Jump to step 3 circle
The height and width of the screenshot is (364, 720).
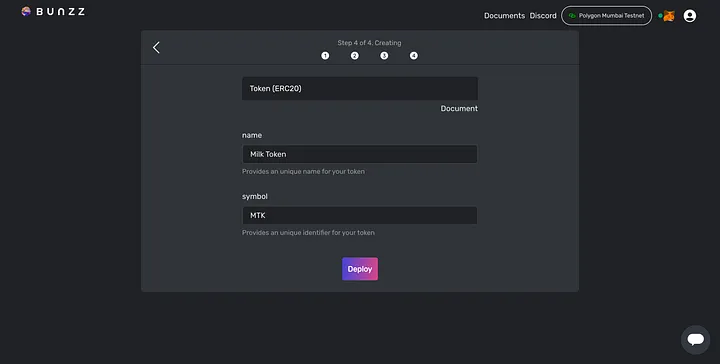[x=384, y=56]
